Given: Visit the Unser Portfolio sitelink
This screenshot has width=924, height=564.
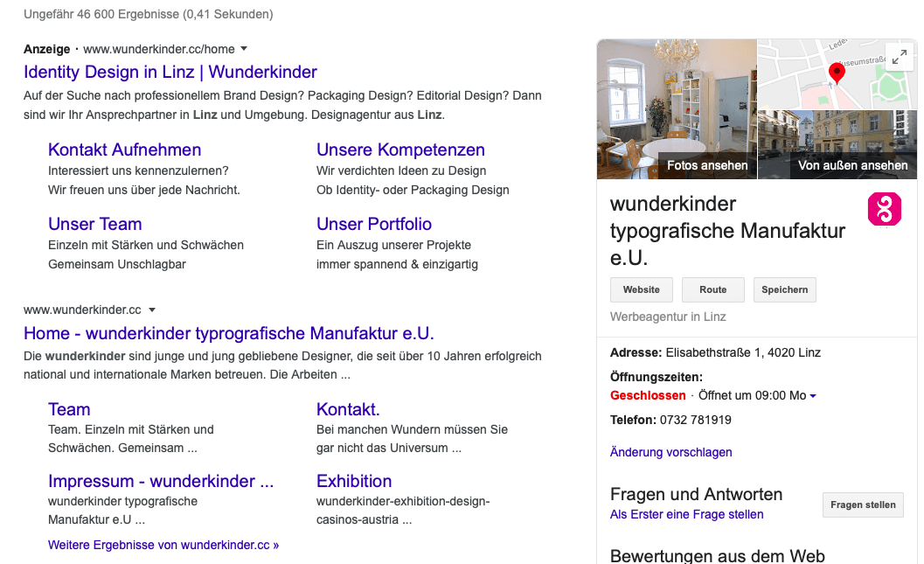Looking at the screenshot, I should click(x=374, y=224).
